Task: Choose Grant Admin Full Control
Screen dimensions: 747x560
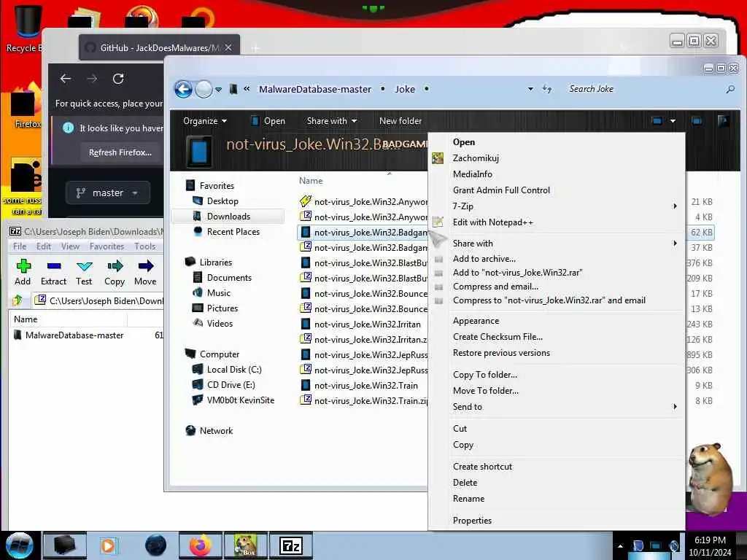Action: 501,190
